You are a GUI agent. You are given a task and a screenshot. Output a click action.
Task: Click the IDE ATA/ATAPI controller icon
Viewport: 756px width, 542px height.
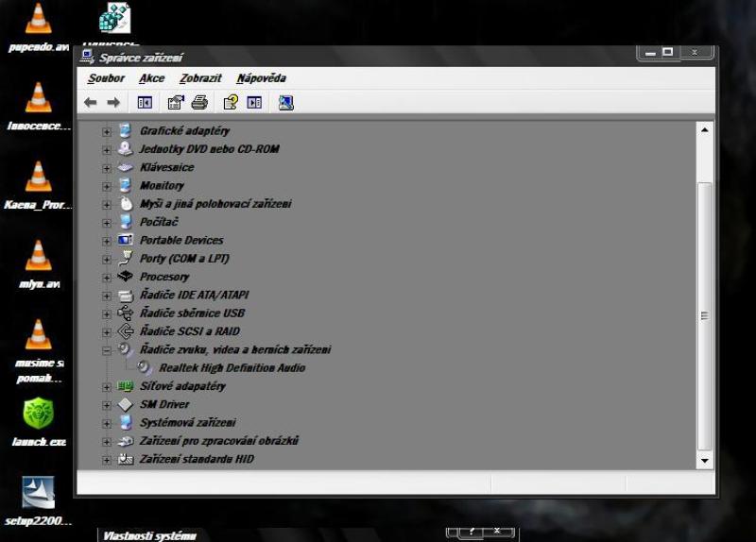click(x=126, y=295)
